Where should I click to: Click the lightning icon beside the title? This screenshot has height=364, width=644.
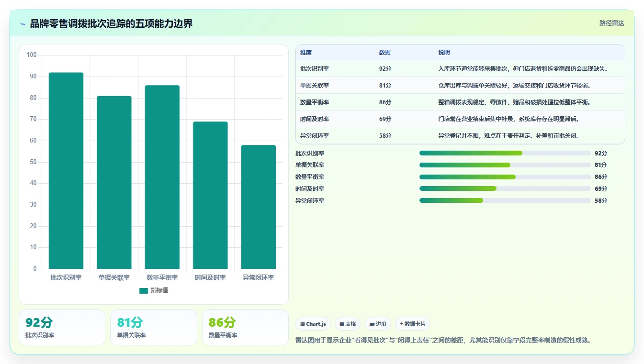point(23,23)
